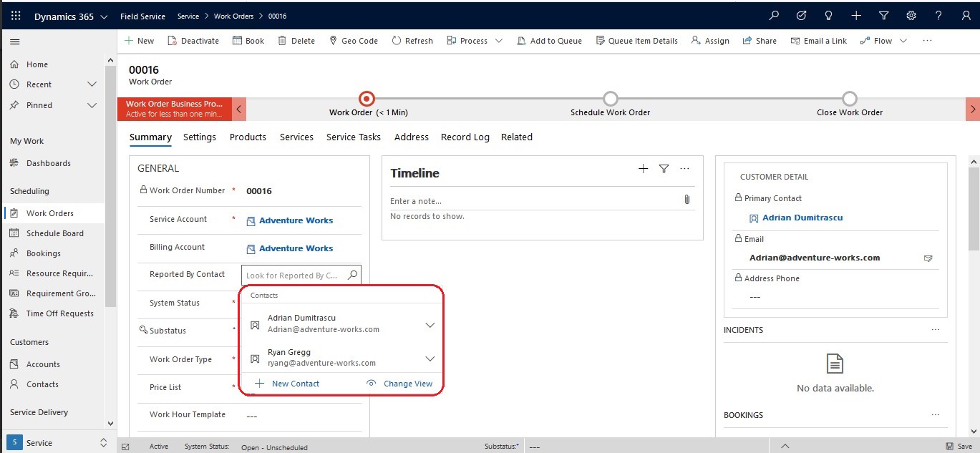
Task: Click the timeline note attachment paperclip
Action: (x=687, y=200)
